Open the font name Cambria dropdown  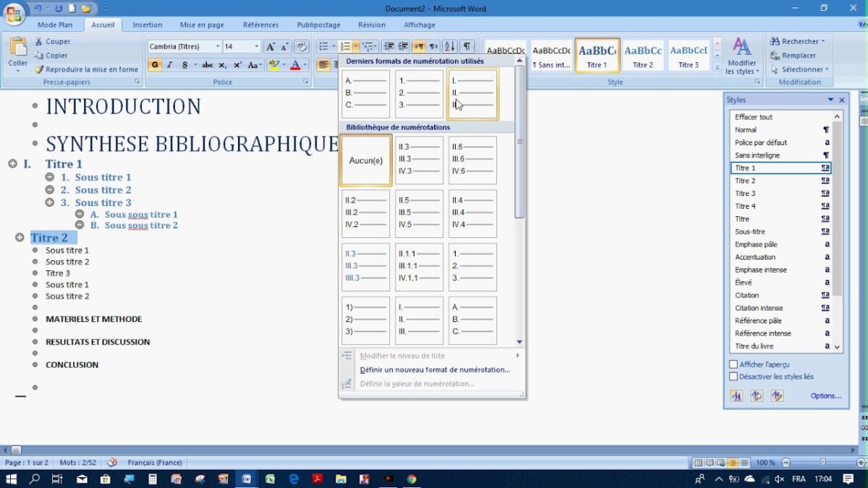pos(218,46)
